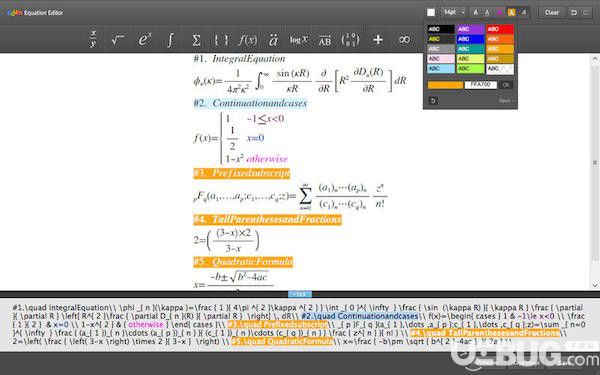Pick the light pink ABC highlight swatch

(x=441, y=59)
